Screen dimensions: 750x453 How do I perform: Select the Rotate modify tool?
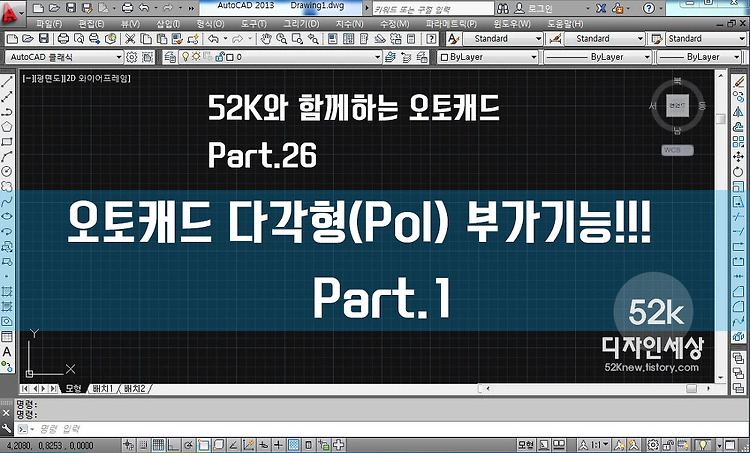tap(739, 171)
